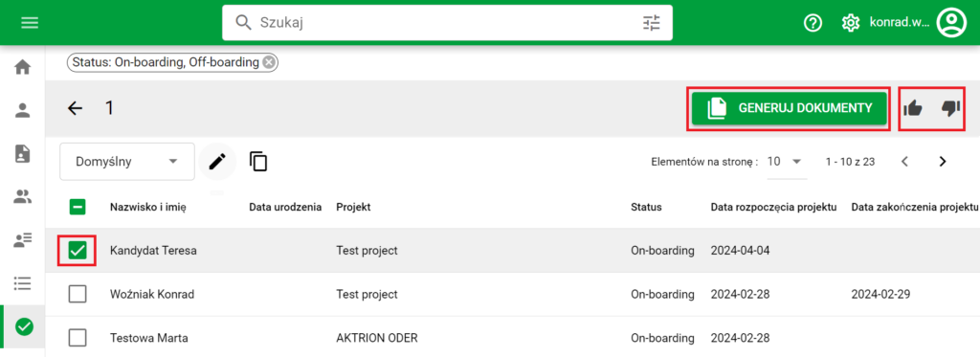Viewport: 980px width, 357px height.
Task: Click Test project in Kandydat Teresa row
Action: [x=367, y=251]
